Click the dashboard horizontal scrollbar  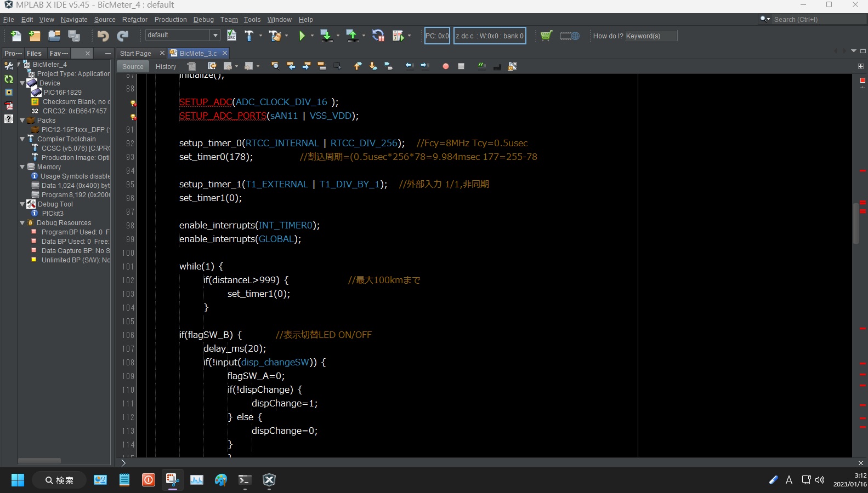[39, 461]
